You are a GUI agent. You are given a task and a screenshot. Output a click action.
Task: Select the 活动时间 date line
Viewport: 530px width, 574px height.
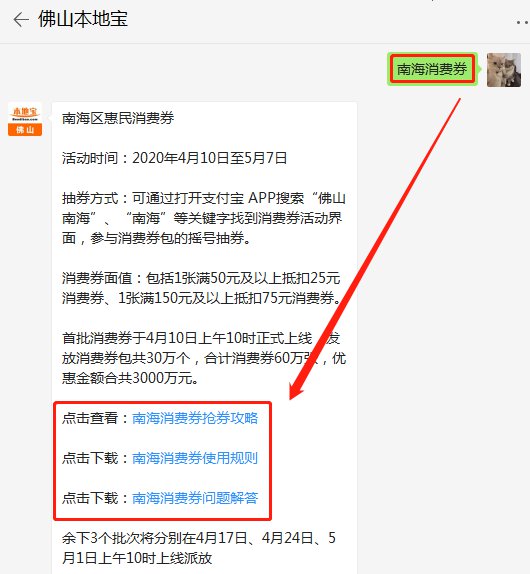[x=175, y=158]
